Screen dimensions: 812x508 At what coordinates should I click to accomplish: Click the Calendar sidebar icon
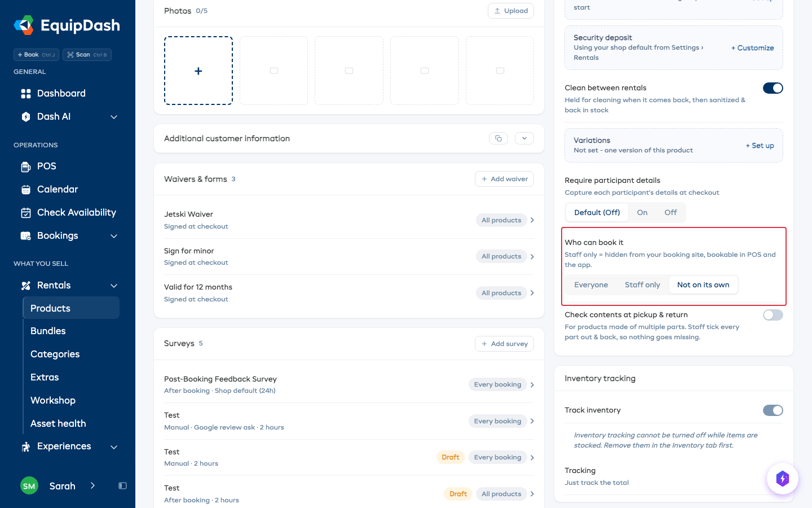coord(26,190)
